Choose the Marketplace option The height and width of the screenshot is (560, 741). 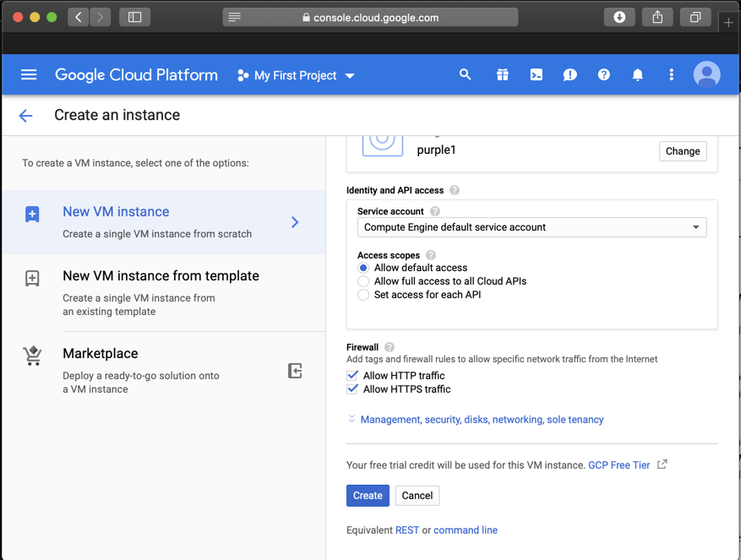(100, 354)
